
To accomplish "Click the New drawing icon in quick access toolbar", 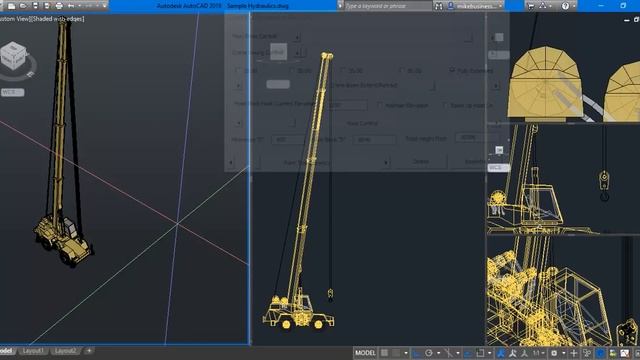I will coord(11,6).
